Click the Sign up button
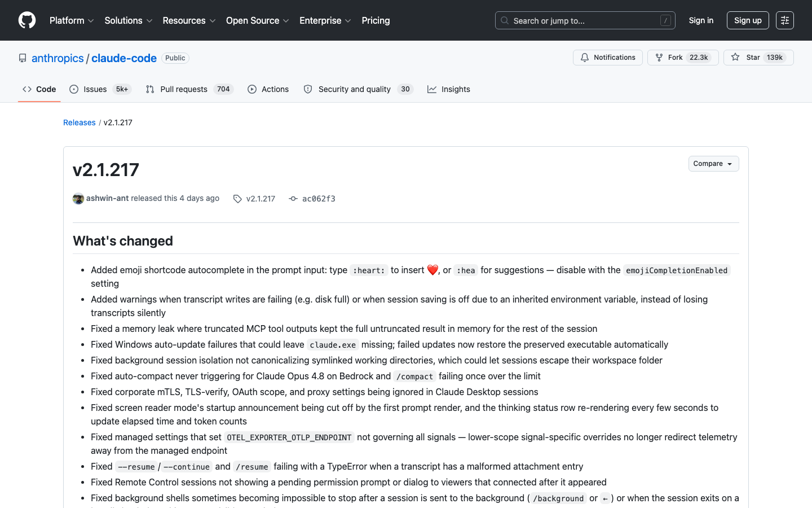Image resolution: width=812 pixels, height=508 pixels. [x=748, y=20]
